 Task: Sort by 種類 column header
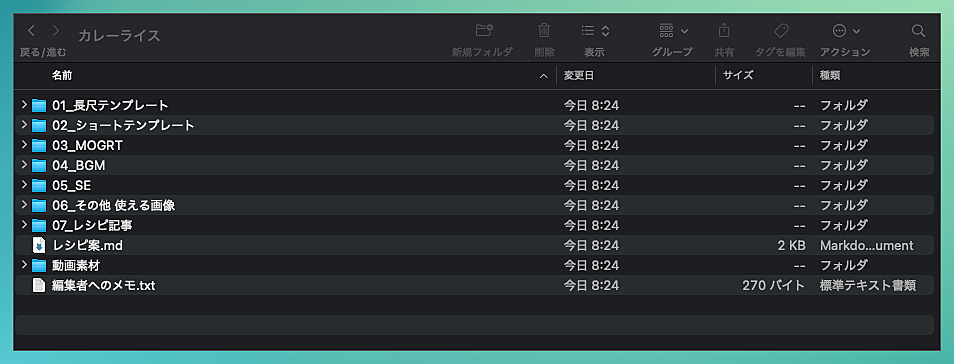[830, 75]
